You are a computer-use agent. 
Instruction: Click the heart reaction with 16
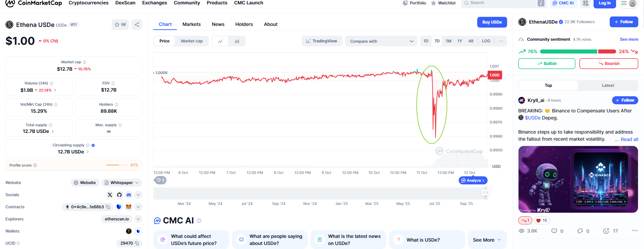542,221
